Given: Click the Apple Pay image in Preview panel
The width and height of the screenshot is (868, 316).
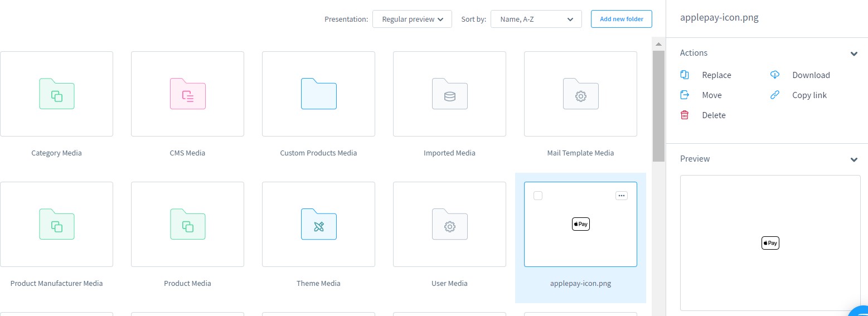Looking at the screenshot, I should (770, 243).
